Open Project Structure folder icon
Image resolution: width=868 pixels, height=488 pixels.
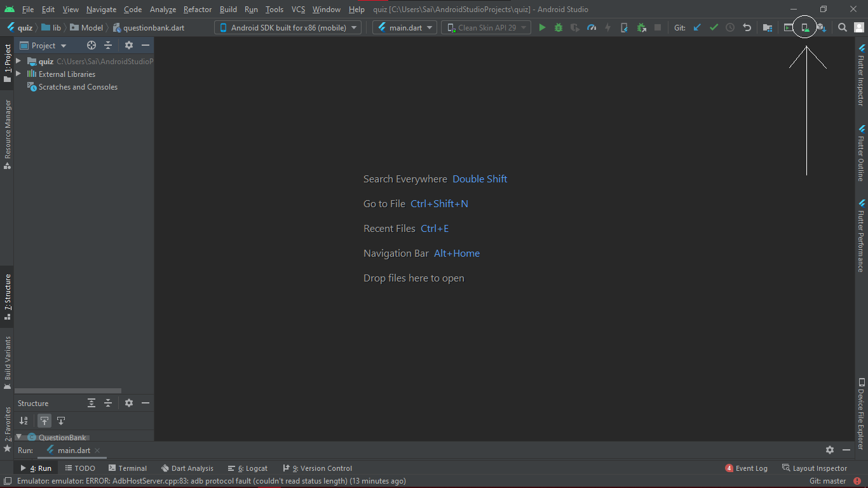pos(768,27)
